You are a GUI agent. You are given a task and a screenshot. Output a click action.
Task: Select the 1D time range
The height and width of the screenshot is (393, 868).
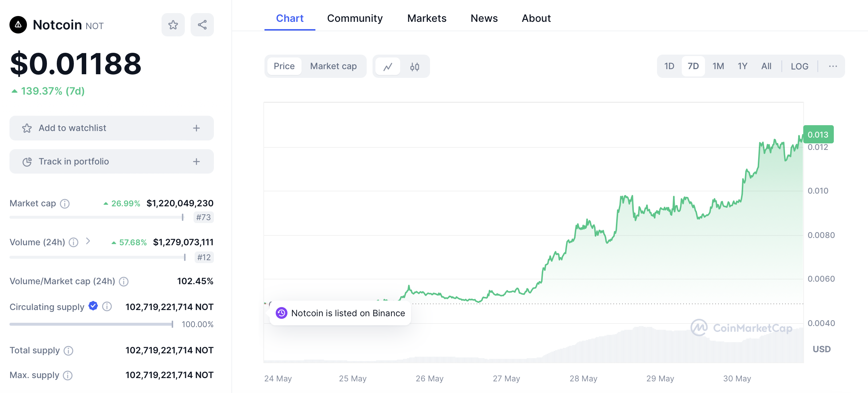pos(669,66)
